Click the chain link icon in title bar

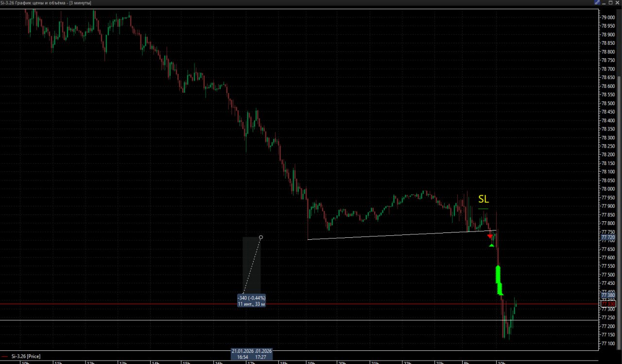(597, 3)
